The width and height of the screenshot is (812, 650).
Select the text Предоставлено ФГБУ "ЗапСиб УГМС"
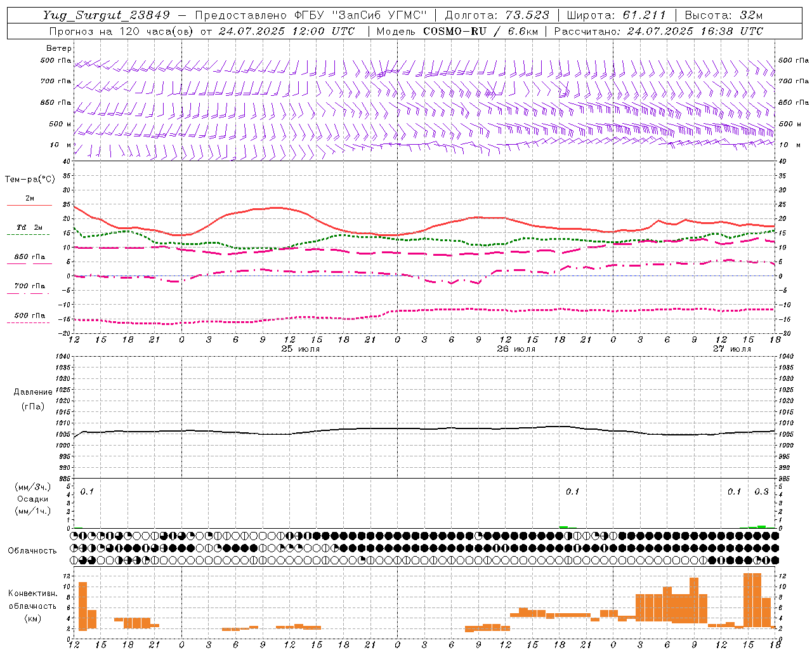(311, 15)
